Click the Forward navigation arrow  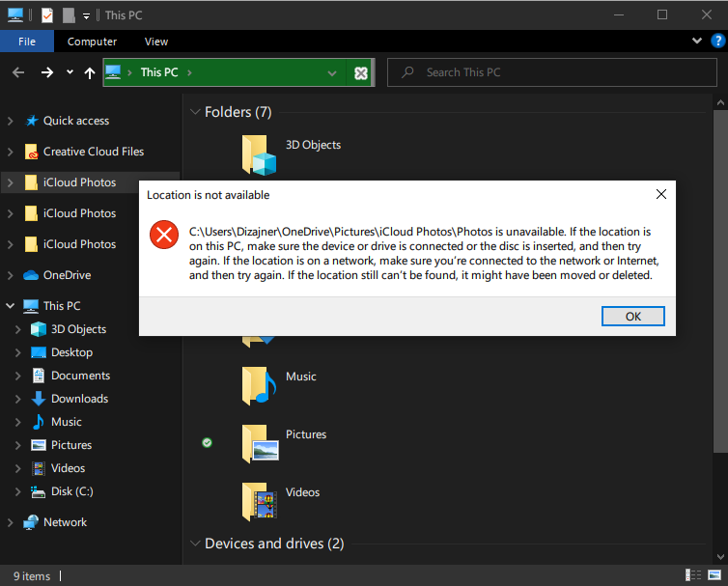(47, 72)
